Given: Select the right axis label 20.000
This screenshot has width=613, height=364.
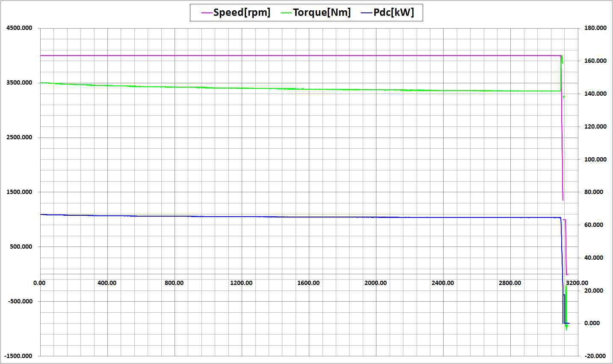Looking at the screenshot, I should (594, 291).
